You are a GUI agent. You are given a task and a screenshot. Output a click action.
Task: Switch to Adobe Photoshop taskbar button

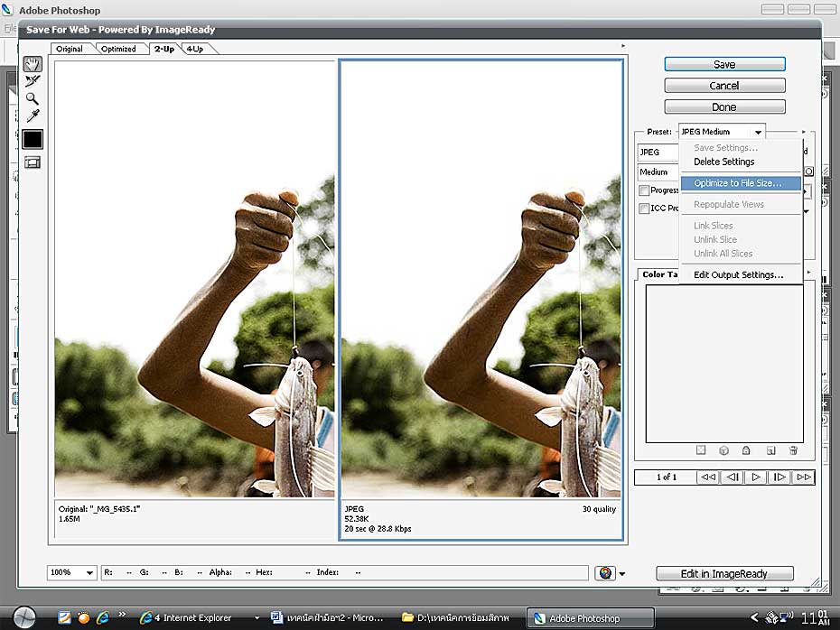point(591,617)
